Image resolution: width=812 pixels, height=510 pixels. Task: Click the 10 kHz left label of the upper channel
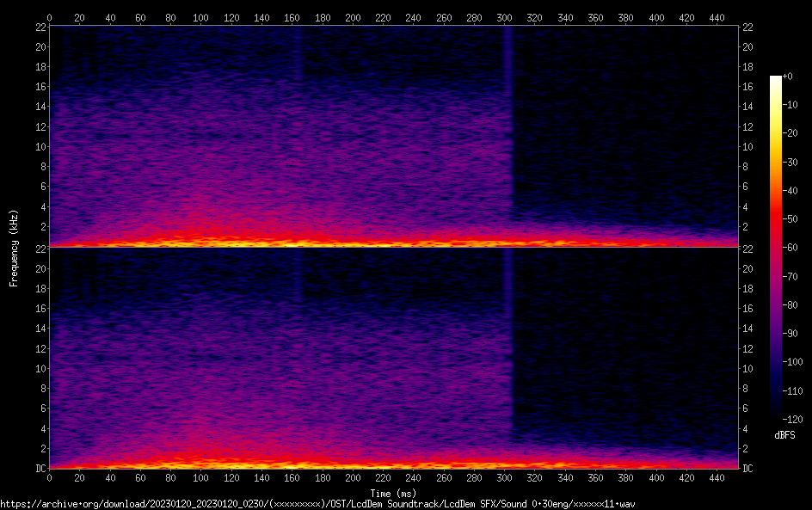40,146
